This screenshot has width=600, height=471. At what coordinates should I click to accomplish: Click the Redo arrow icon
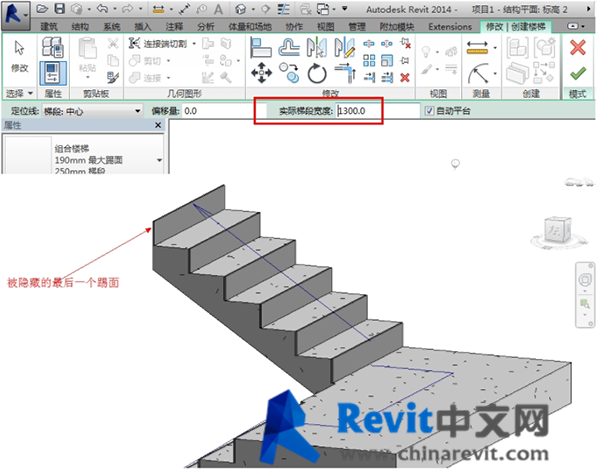pyautogui.click(x=127, y=8)
